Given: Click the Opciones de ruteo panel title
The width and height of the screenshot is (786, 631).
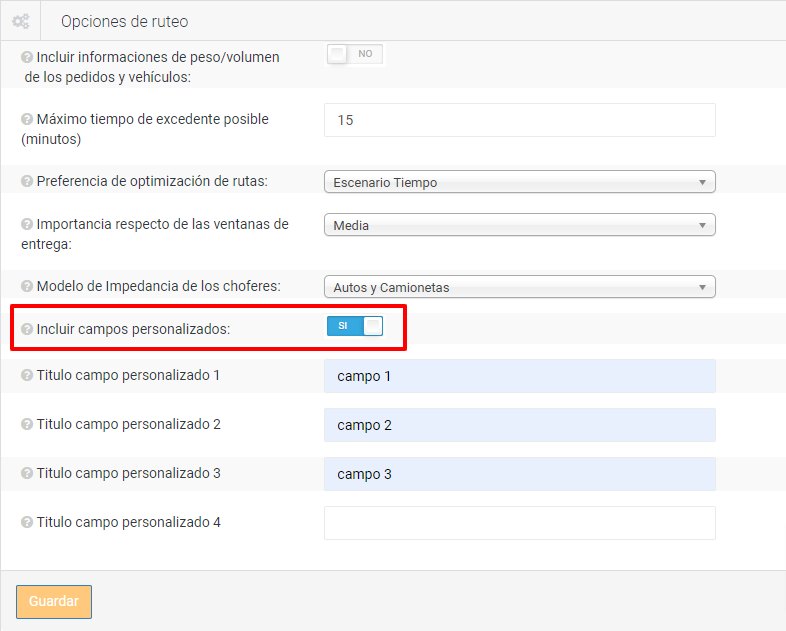Looking at the screenshot, I should pyautogui.click(x=124, y=21).
